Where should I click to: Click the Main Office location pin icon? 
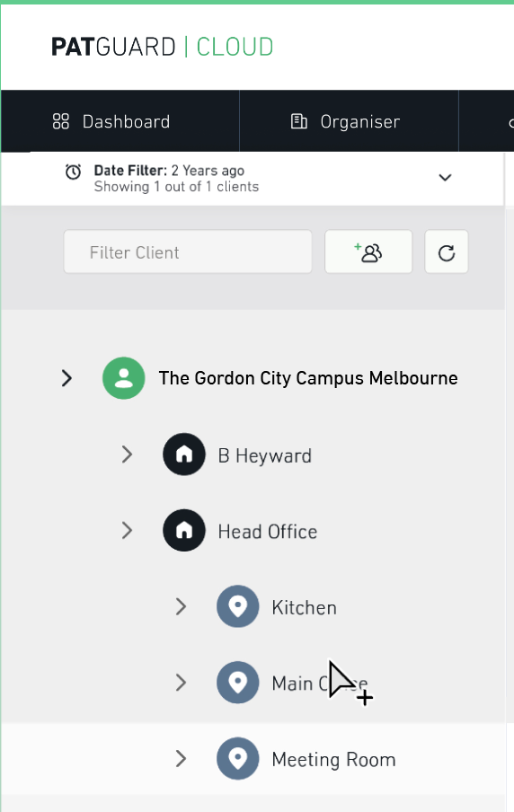(x=238, y=683)
